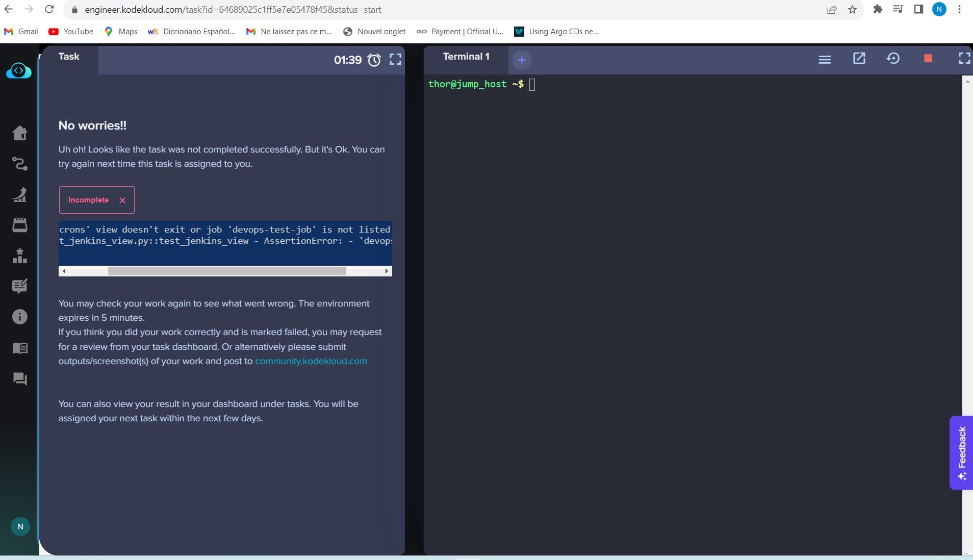Open the chat bubbles sidebar icon
Image resolution: width=973 pixels, height=560 pixels.
coord(20,378)
